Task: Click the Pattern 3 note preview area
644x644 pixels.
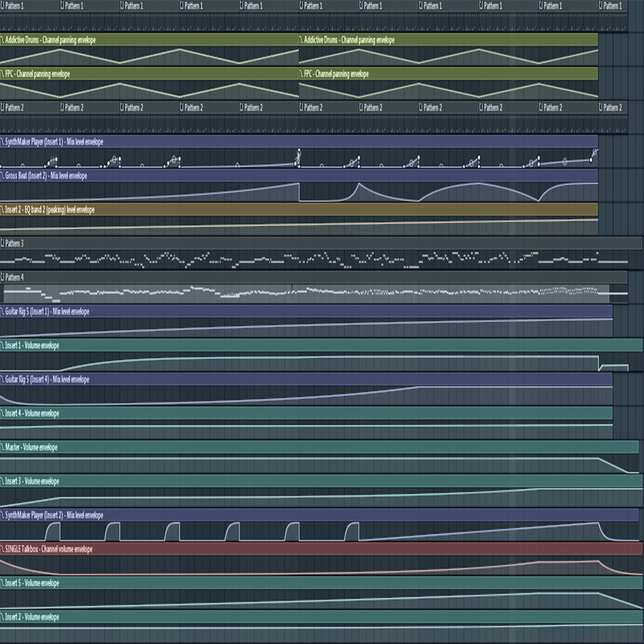Action: (321, 260)
